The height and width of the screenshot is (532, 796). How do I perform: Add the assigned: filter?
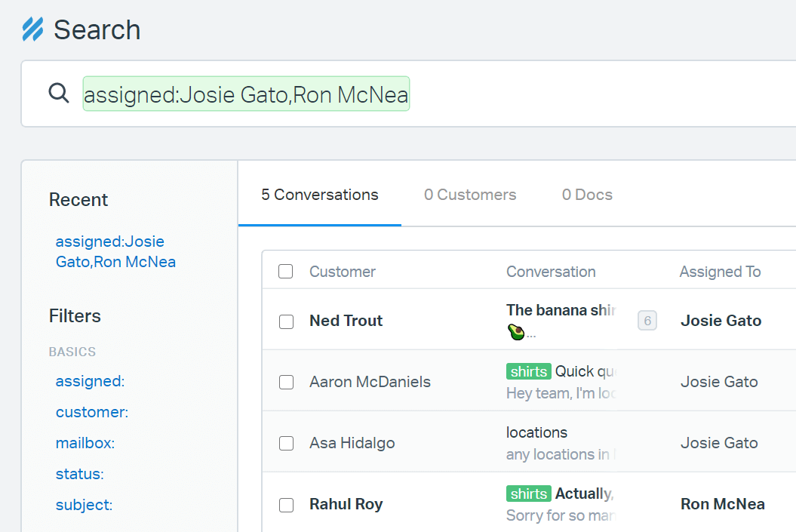point(90,381)
